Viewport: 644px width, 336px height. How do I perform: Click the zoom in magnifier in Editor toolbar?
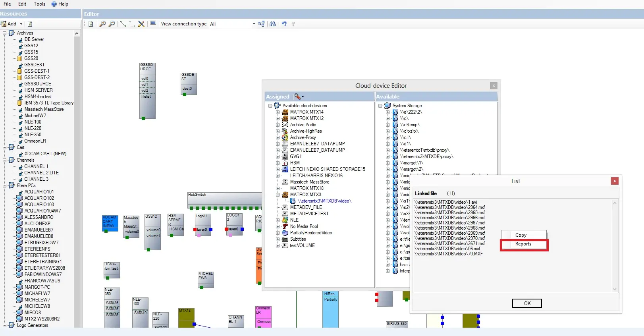pos(102,24)
